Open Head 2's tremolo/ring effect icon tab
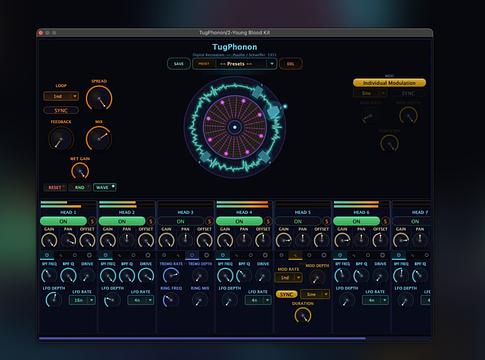The height and width of the screenshot is (360, 485). [133, 255]
